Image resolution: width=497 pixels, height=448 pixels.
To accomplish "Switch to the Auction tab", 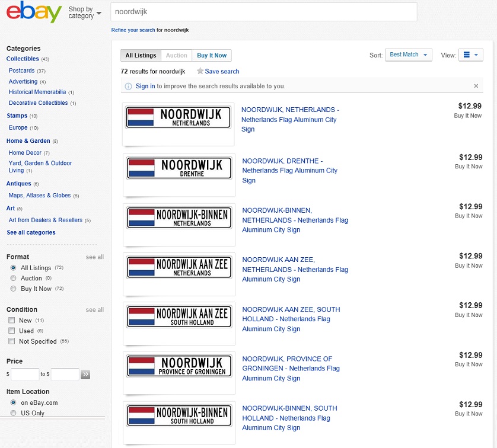I will point(176,56).
